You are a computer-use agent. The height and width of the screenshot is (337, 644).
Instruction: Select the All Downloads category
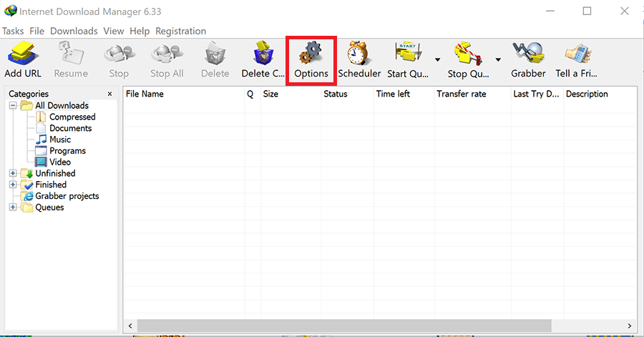click(x=62, y=105)
